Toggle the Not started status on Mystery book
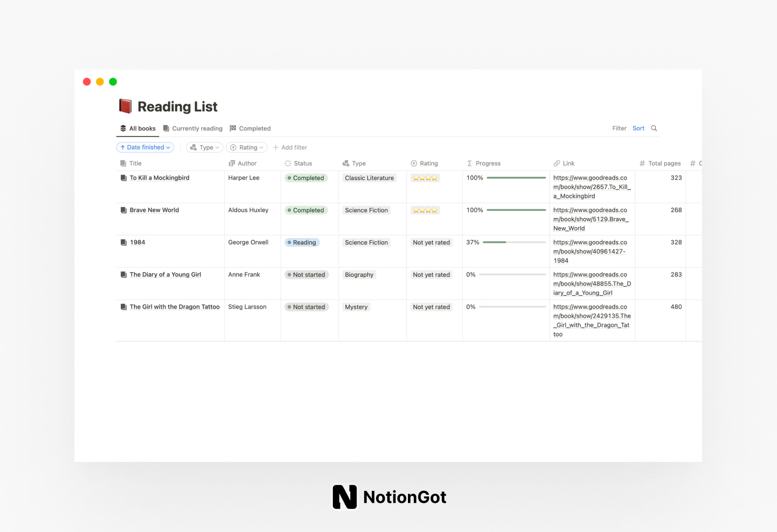 (x=306, y=306)
